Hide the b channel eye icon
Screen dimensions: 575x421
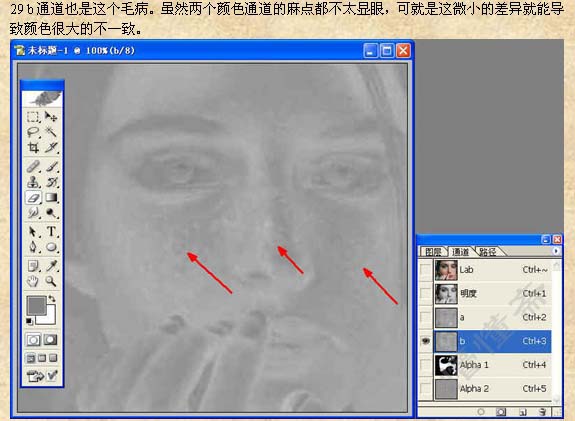pyautogui.click(x=425, y=341)
